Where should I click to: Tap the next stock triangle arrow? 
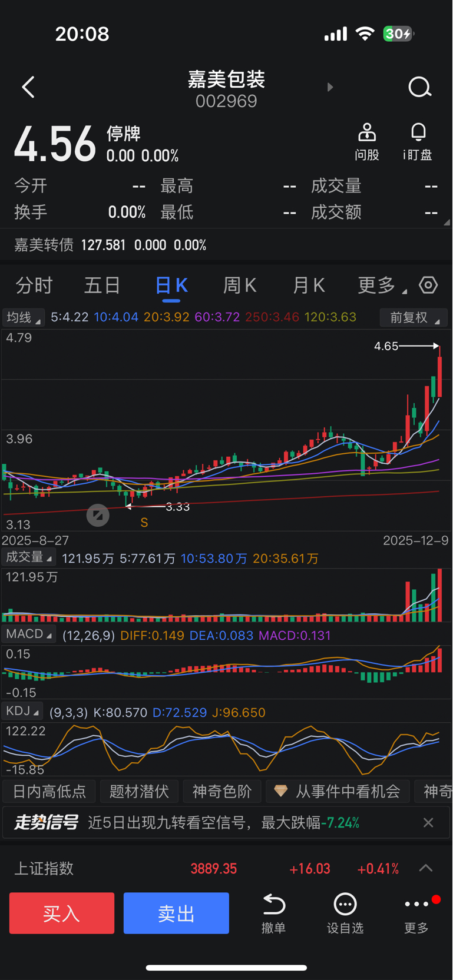click(x=330, y=87)
